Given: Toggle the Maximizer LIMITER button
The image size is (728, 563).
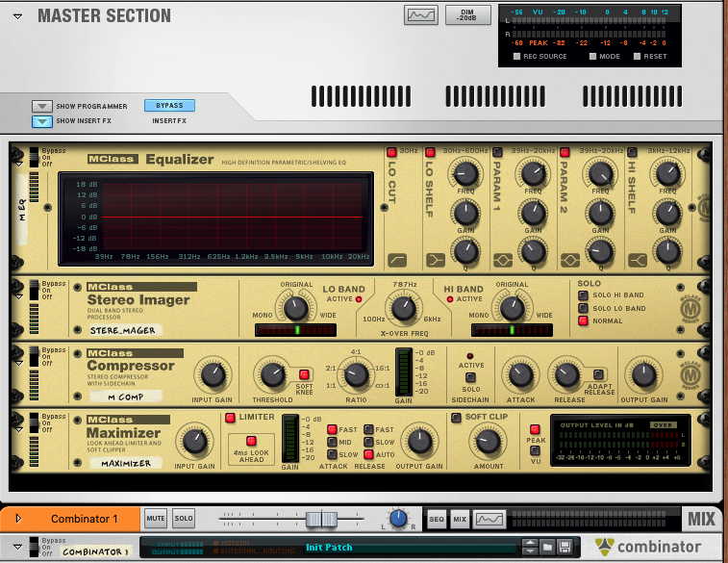Looking at the screenshot, I should (230, 418).
